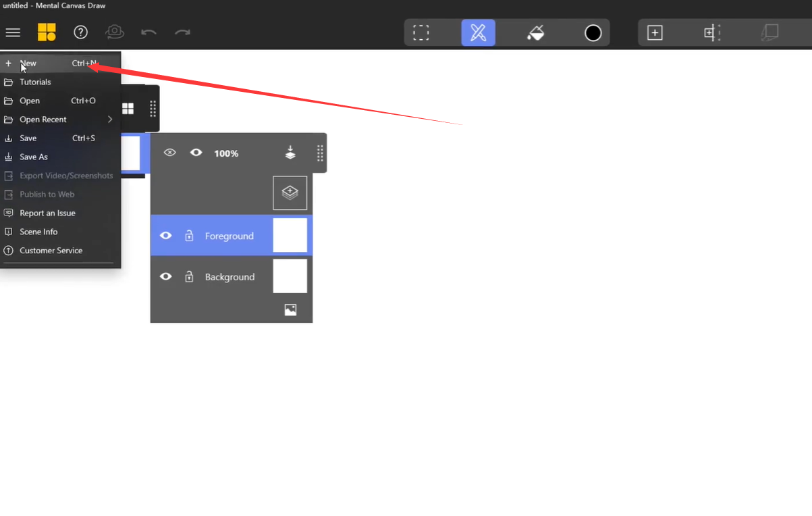The image size is (812, 516).
Task: Click the merge layers down icon
Action: (290, 153)
